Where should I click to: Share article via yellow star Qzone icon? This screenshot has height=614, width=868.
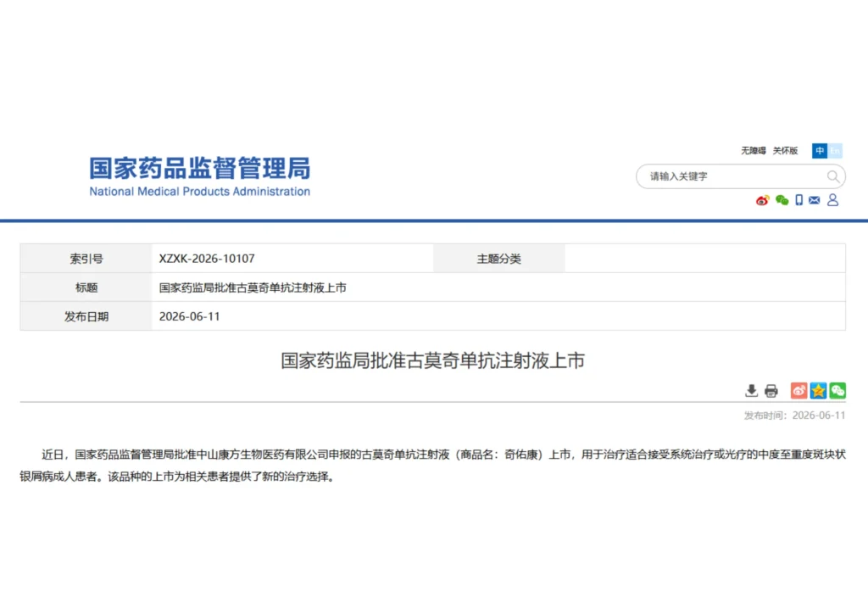click(x=818, y=391)
